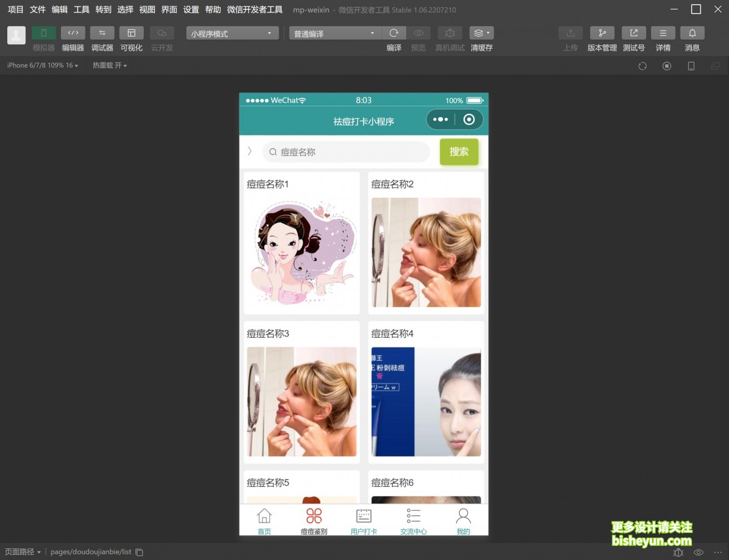The width and height of the screenshot is (729, 560).
Task: Open the 编辑 menu
Action: 59,9
